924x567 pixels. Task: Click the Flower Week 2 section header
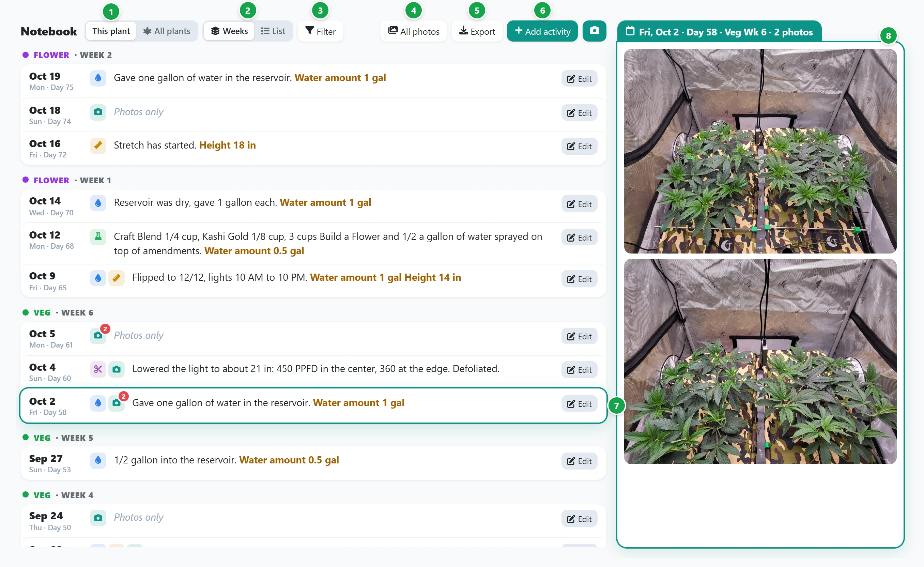tap(67, 55)
